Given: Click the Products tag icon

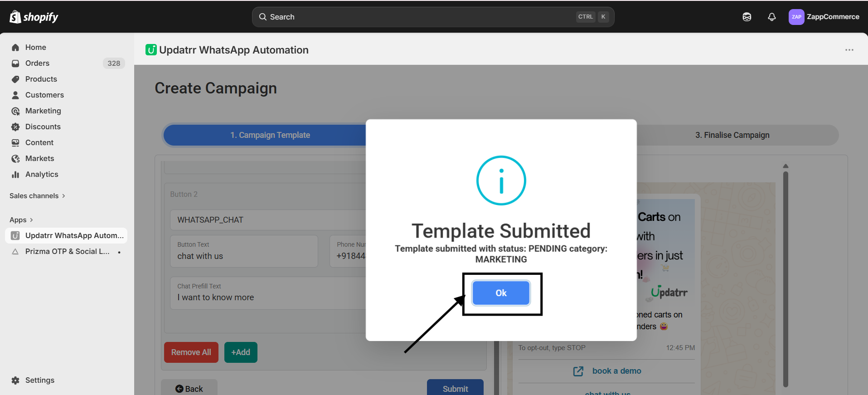Looking at the screenshot, I should pyautogui.click(x=15, y=79).
